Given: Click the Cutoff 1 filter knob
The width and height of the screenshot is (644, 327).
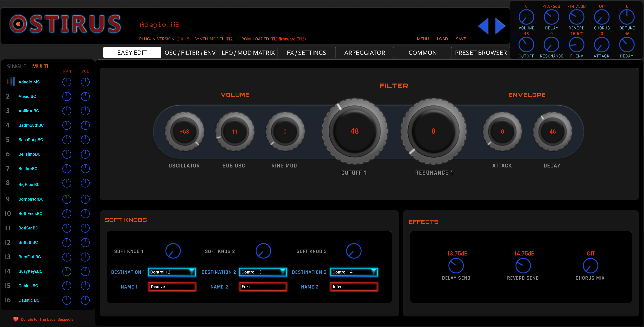Looking at the screenshot, I should click(354, 131).
